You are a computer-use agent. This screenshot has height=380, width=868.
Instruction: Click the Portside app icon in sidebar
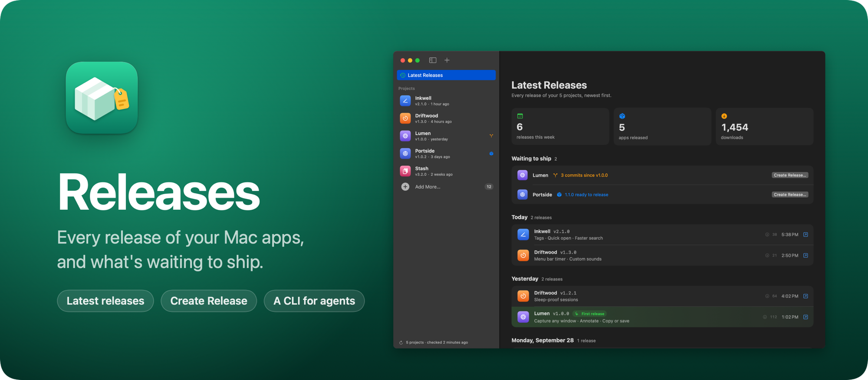click(405, 153)
